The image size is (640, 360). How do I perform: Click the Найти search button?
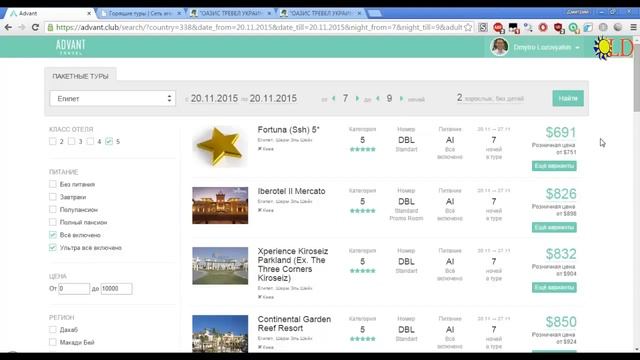[568, 98]
